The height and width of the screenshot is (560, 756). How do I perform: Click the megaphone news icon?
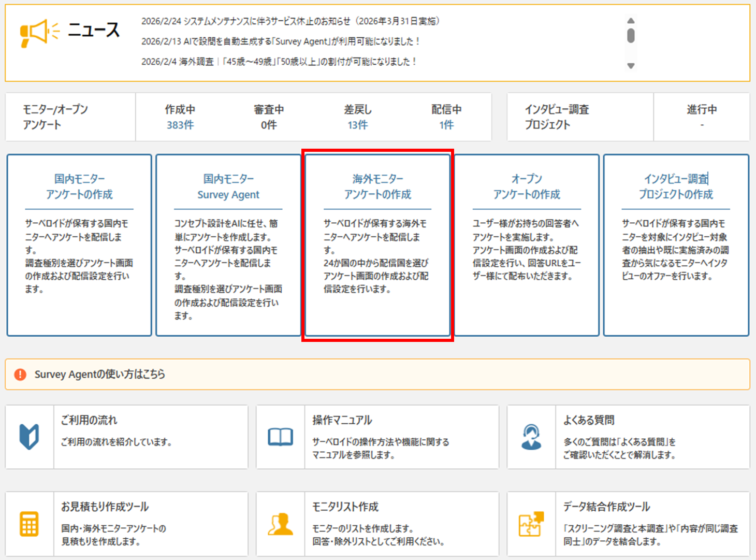[39, 33]
